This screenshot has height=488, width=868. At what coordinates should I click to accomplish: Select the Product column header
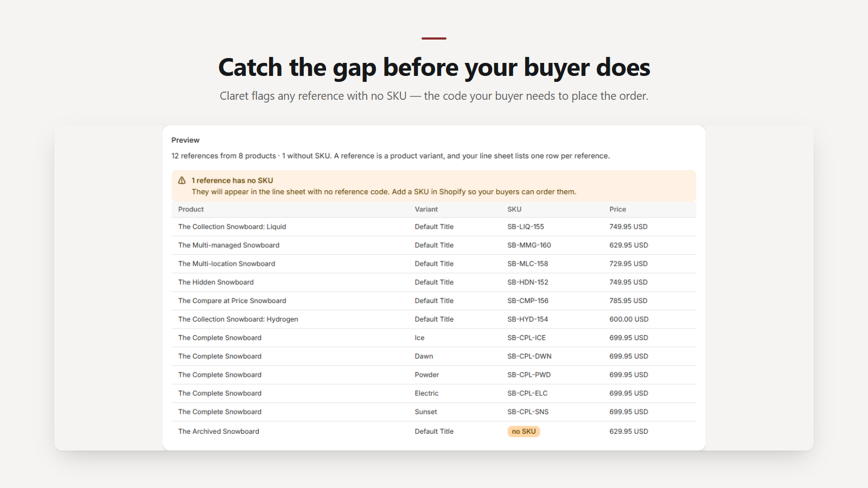click(191, 209)
